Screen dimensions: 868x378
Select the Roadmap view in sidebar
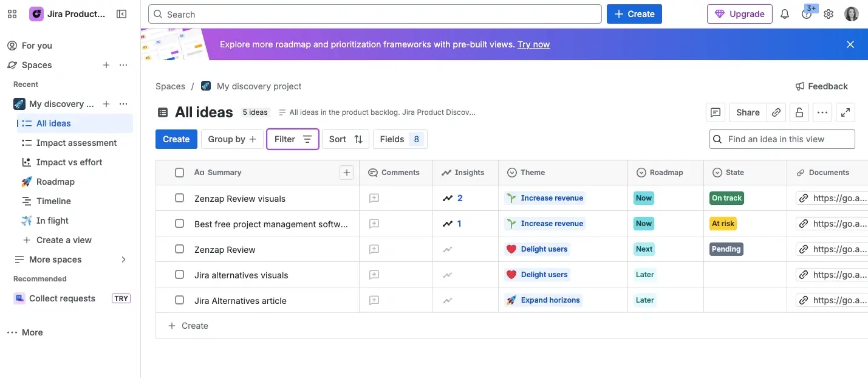click(75, 182)
